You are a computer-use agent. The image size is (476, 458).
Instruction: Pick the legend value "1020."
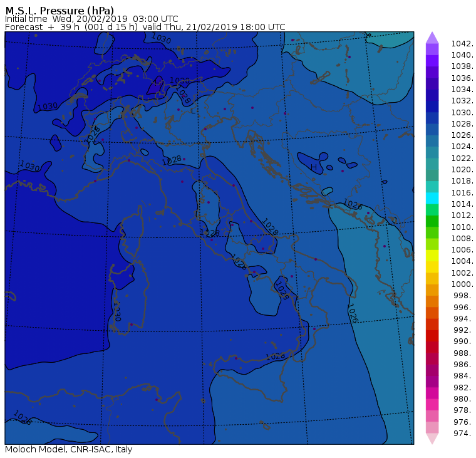[462, 169]
